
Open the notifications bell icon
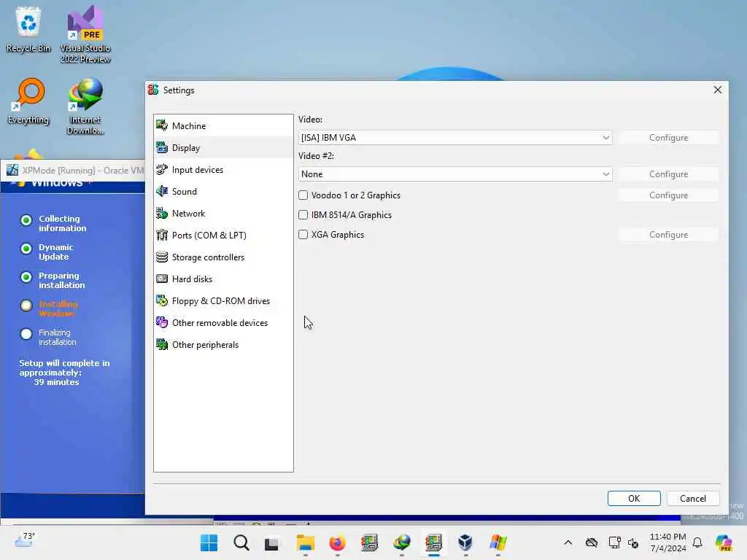[697, 542]
